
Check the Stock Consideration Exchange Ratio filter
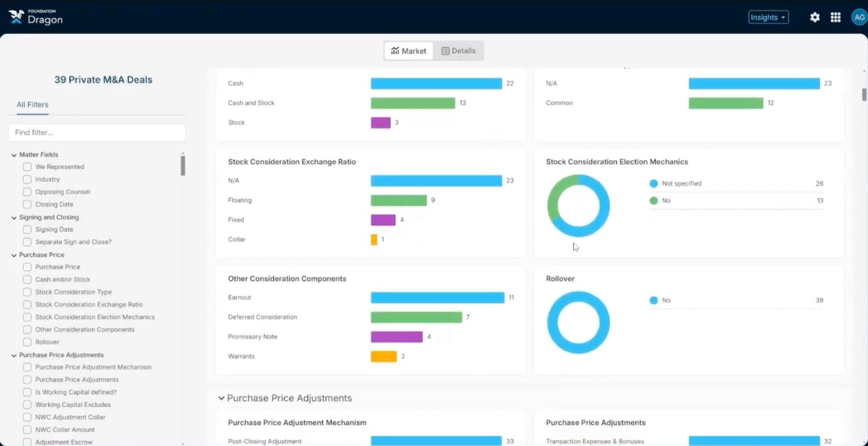pos(27,304)
